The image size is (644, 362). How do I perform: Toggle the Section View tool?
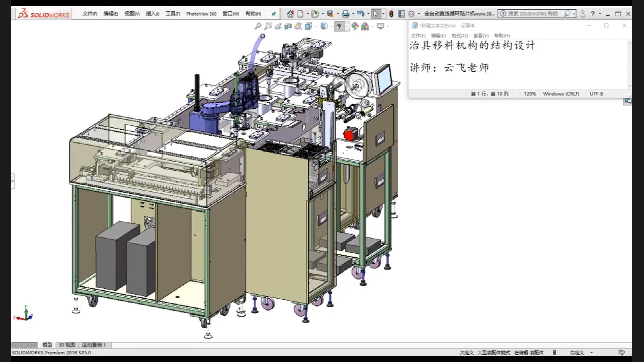pos(288,26)
